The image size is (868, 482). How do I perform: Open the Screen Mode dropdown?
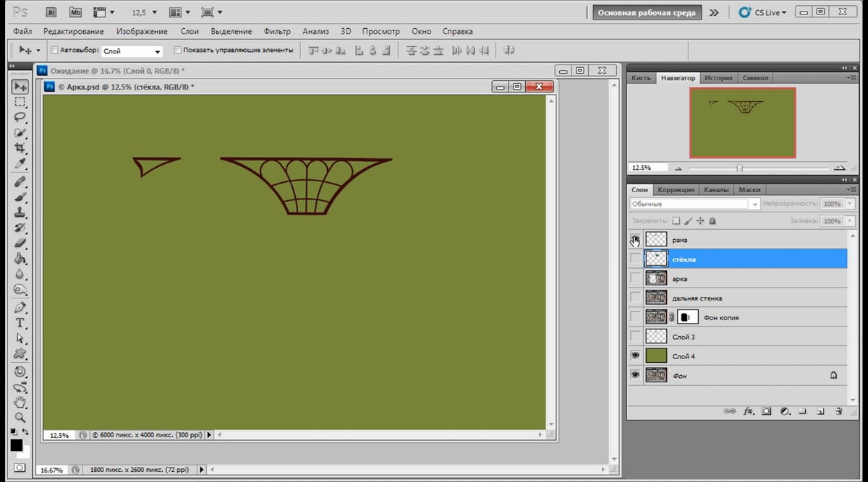pyautogui.click(x=212, y=13)
